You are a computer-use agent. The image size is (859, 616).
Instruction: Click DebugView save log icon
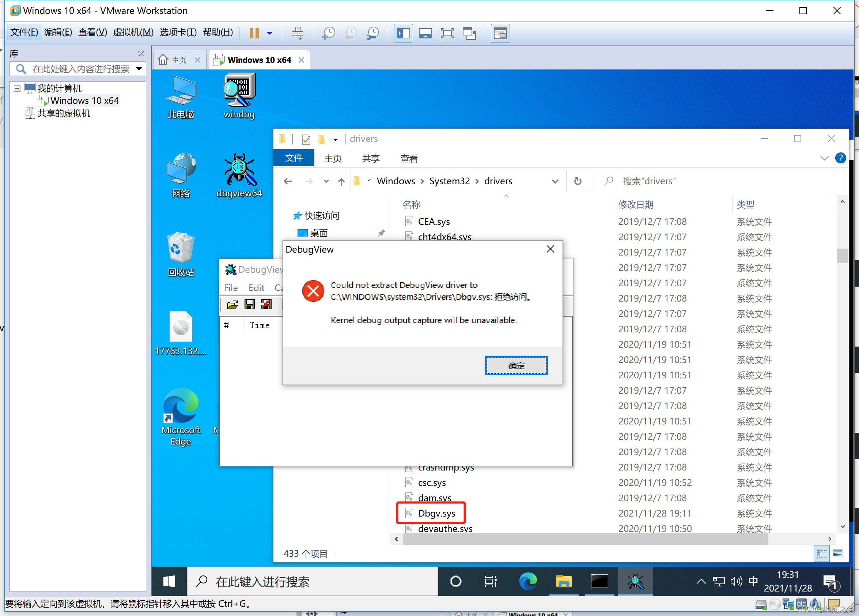coord(249,304)
